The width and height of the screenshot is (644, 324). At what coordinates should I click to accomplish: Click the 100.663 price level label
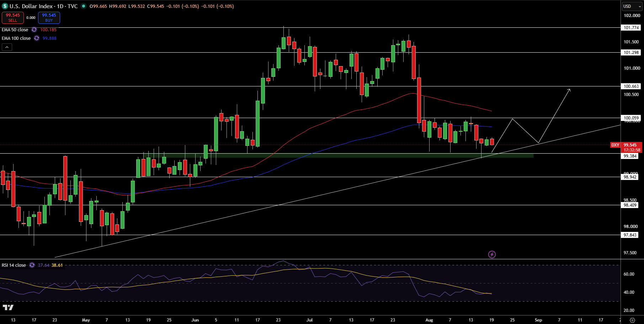coord(631,86)
